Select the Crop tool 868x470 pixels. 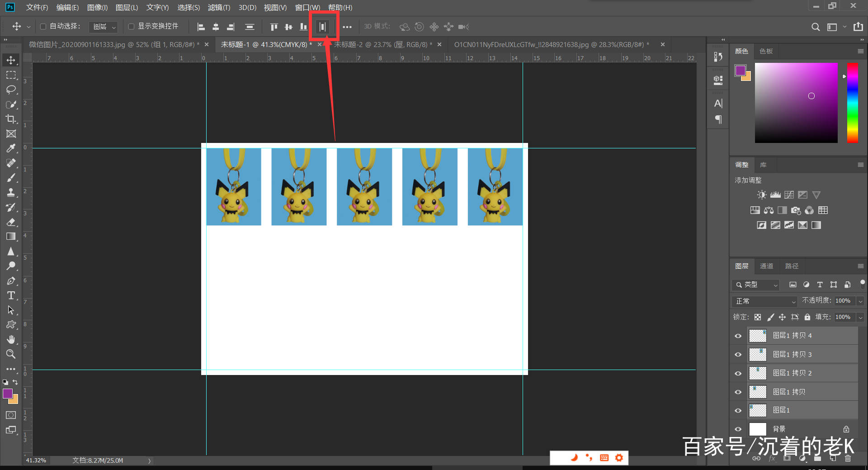pos(11,119)
